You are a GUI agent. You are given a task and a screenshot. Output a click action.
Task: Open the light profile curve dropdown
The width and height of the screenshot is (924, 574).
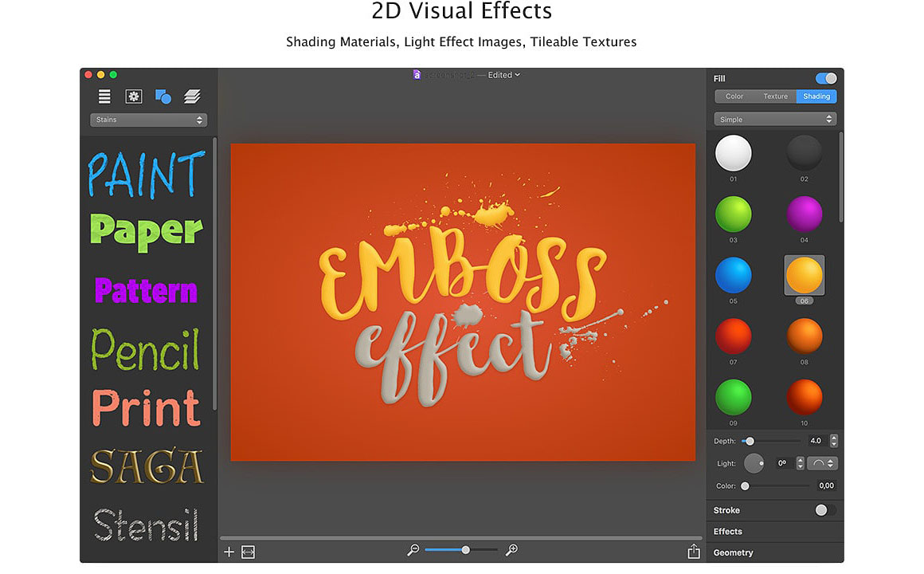(x=822, y=464)
